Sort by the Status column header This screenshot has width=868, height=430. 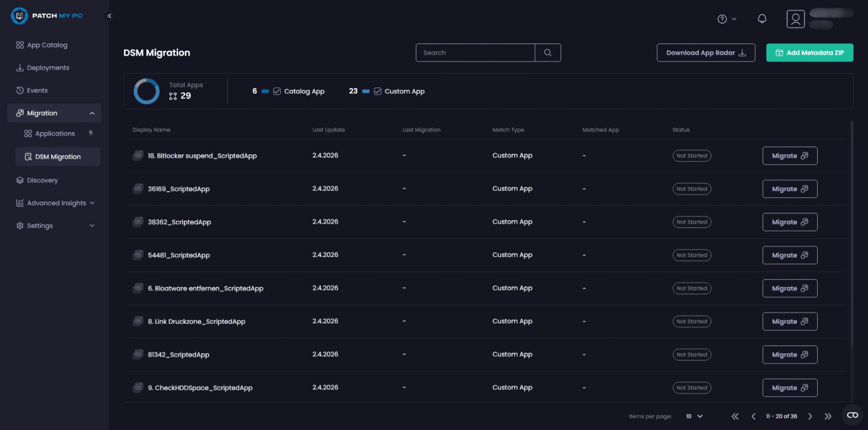pos(681,130)
